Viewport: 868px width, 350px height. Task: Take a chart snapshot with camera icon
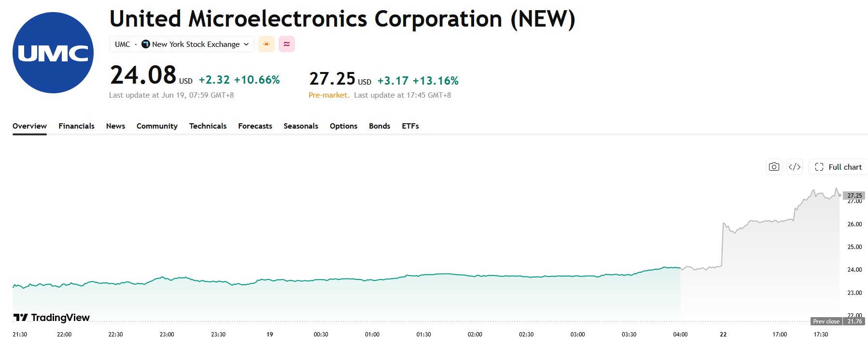[x=774, y=167]
